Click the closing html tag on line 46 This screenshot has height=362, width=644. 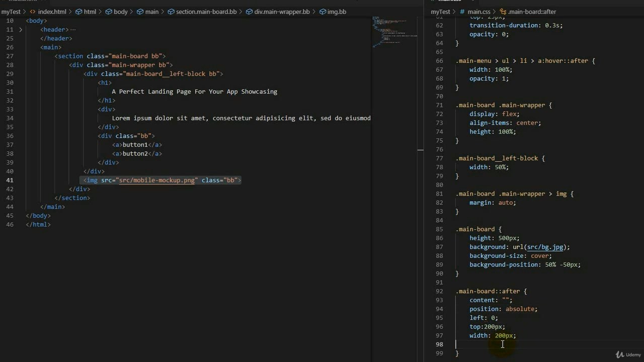tap(38, 224)
